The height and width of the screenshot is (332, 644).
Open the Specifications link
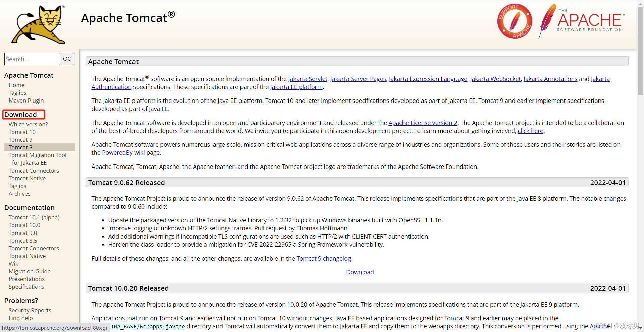(x=26, y=287)
